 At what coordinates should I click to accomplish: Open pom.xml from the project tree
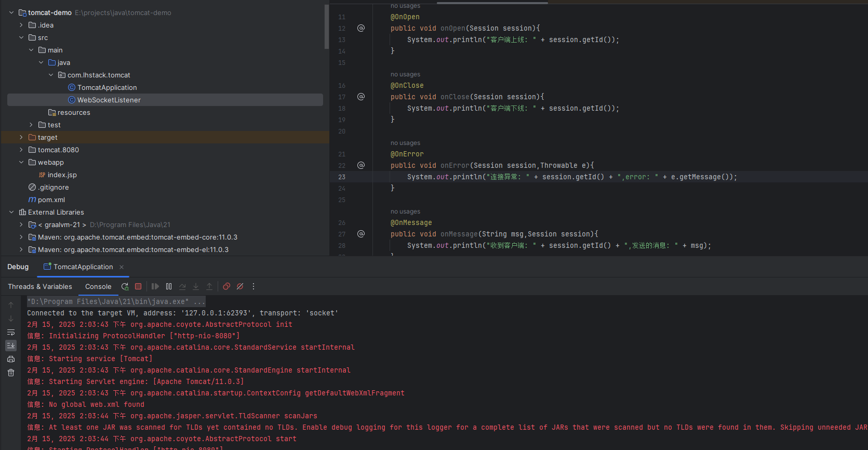[51, 200]
